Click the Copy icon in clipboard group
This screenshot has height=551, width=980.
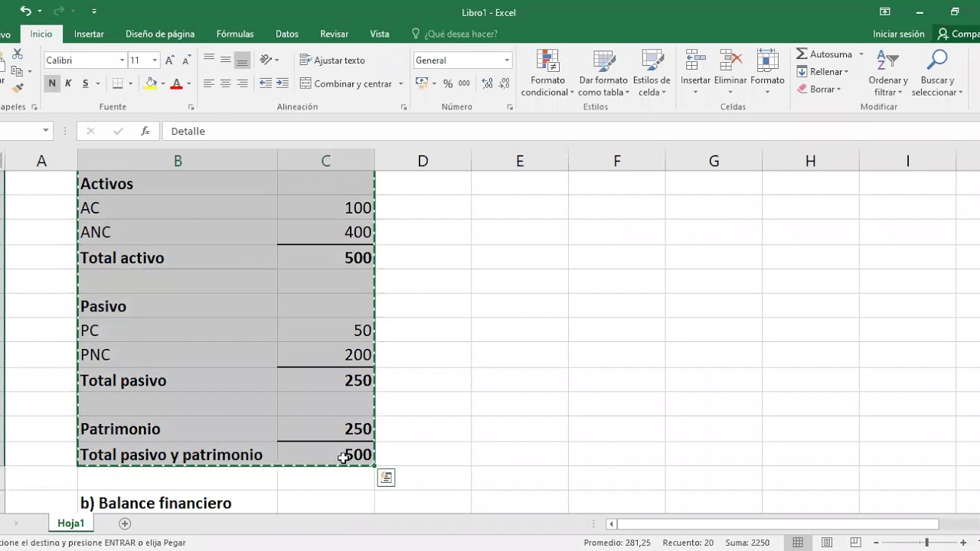pos(17,71)
